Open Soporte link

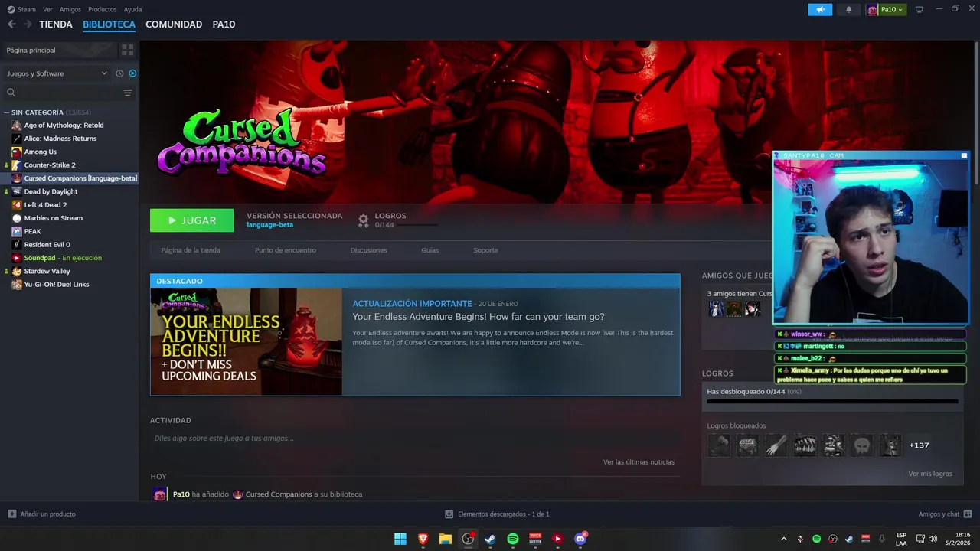(x=485, y=250)
